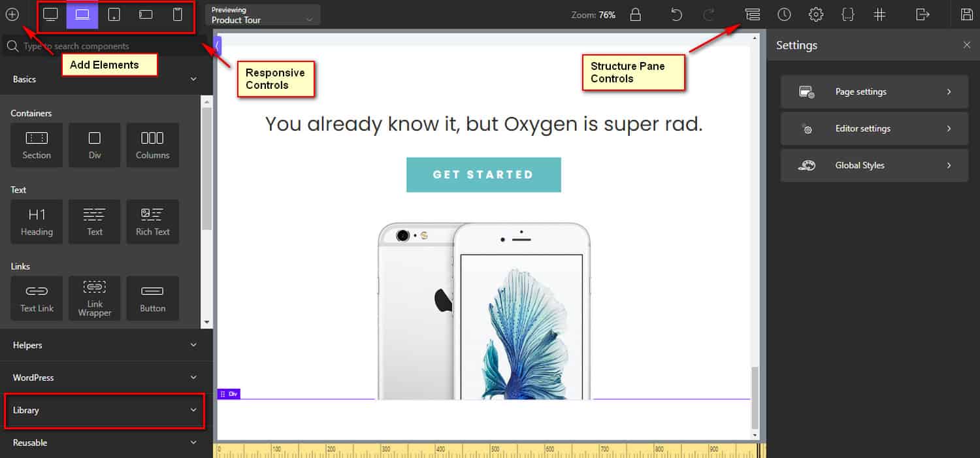
Task: Add a Link Wrapper element
Action: [x=95, y=298]
